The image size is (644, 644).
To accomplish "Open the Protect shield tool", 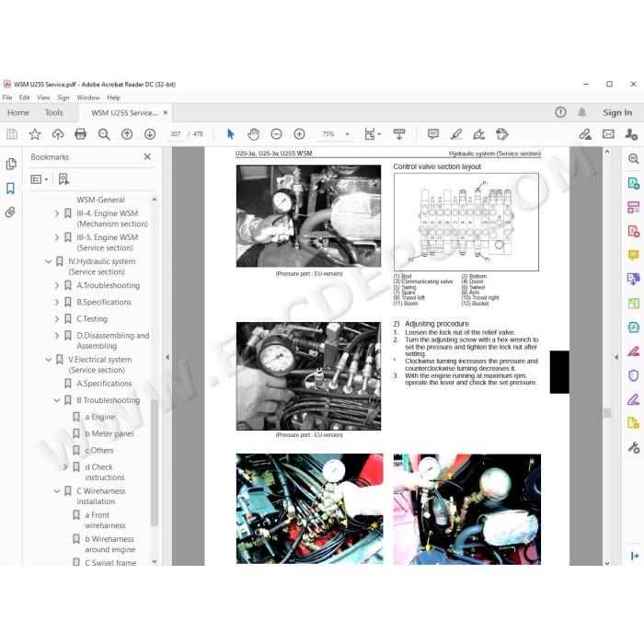I will [x=633, y=375].
